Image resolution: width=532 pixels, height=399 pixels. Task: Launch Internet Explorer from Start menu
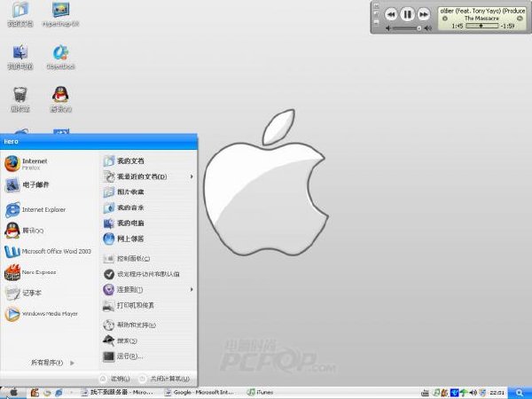click(x=35, y=209)
